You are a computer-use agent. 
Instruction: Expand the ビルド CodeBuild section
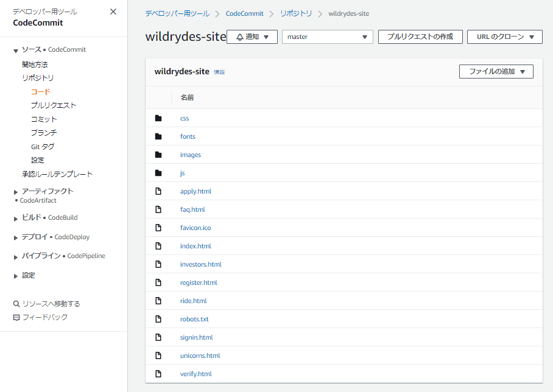pyautogui.click(x=15, y=217)
